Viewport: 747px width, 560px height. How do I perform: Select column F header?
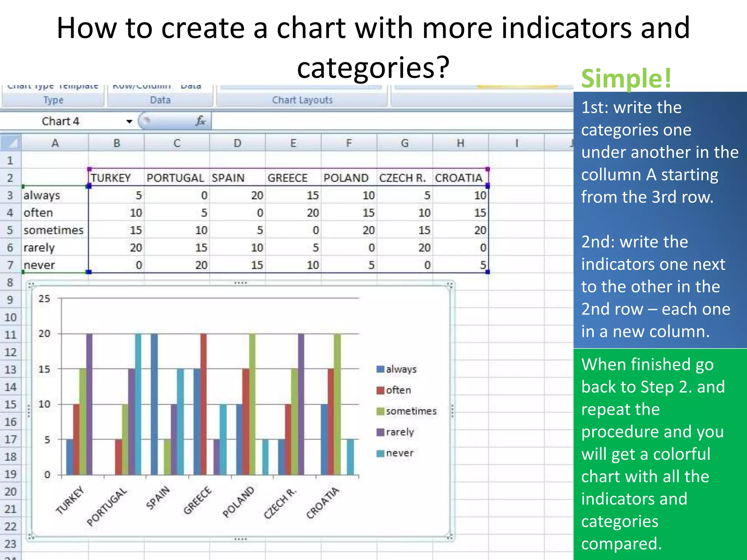[349, 143]
